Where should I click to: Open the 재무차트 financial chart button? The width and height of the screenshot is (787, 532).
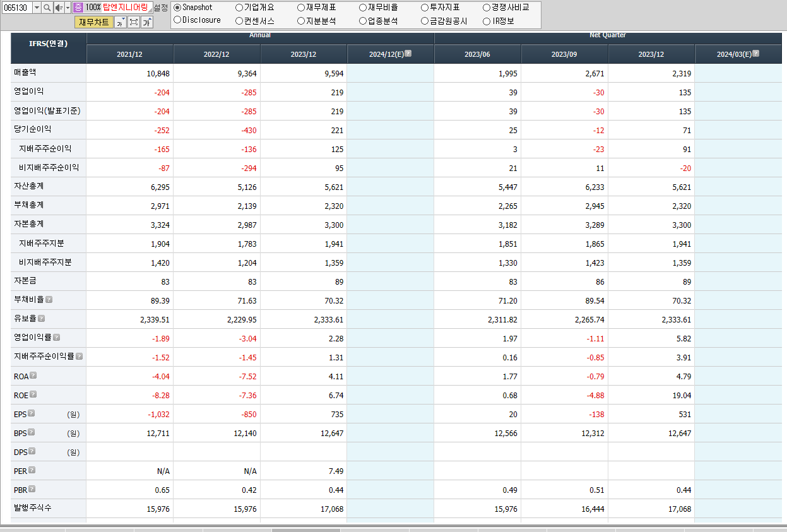(94, 22)
